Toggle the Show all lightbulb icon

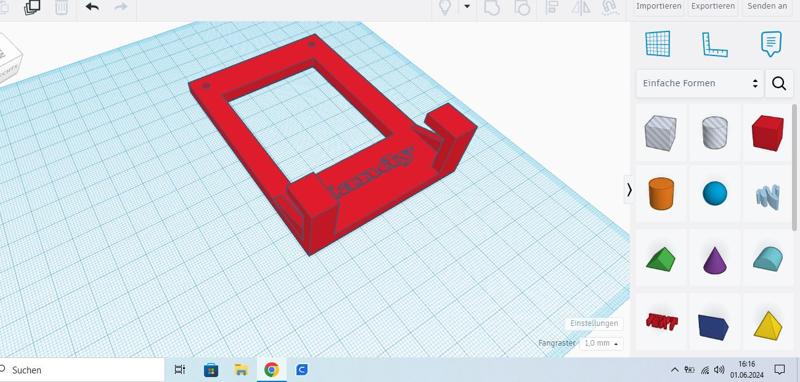coord(445,7)
